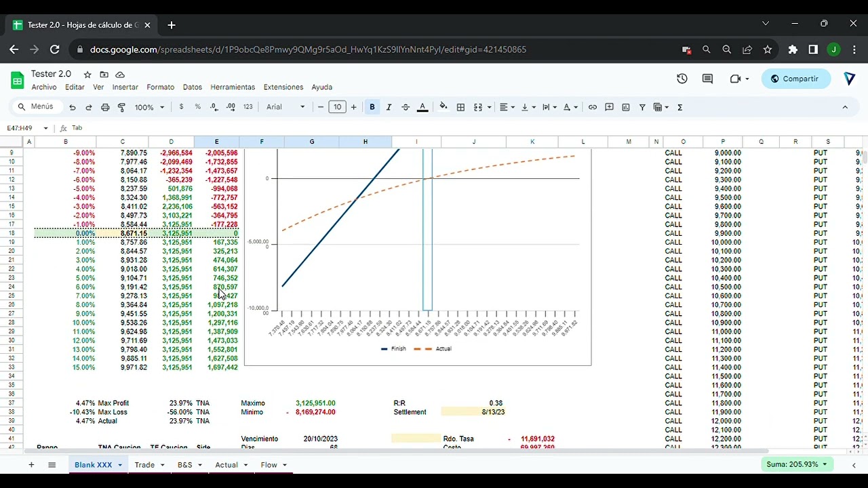Open vertical align dropdown

click(529, 107)
